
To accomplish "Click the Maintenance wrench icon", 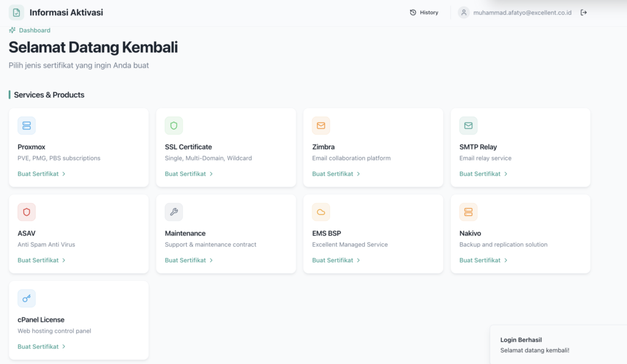I will coord(174,212).
